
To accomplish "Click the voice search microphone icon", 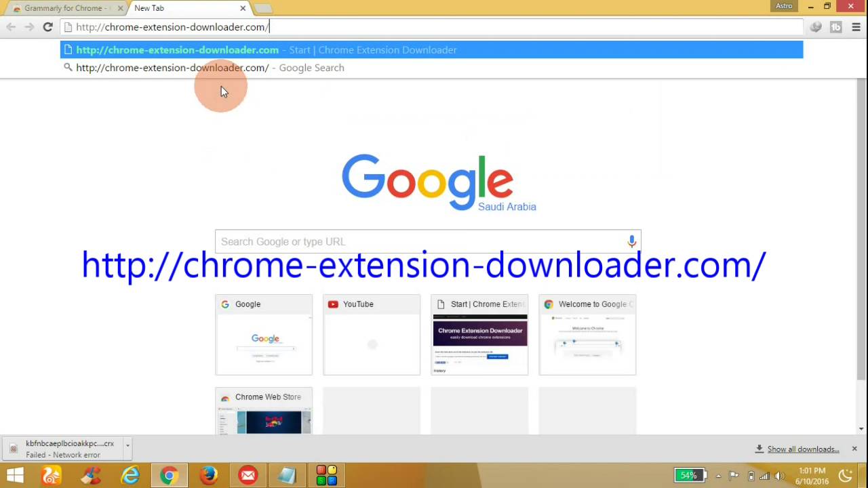I will pyautogui.click(x=631, y=241).
